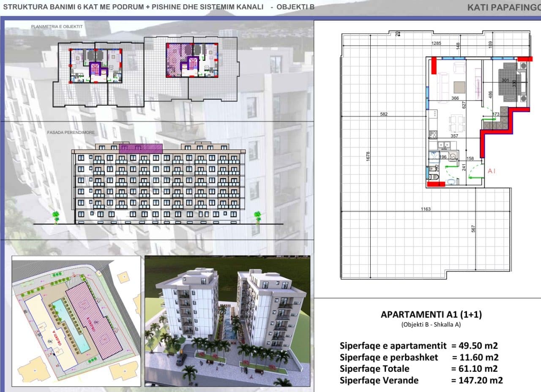Viewport: 541px width, 392px height.
Task: Click the Siperfaqe Verande = 147.20 m2 line
Action: click(421, 380)
